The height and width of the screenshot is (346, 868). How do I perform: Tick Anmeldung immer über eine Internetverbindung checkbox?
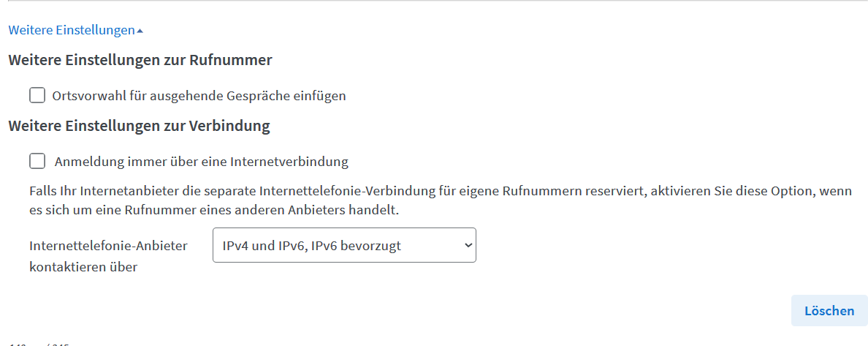click(x=37, y=162)
